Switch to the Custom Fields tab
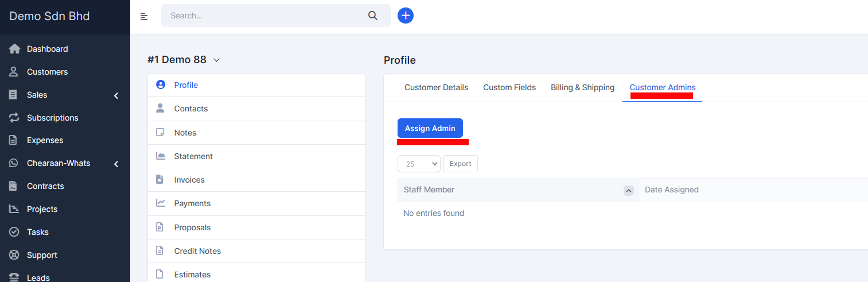Image resolution: width=868 pixels, height=282 pixels. tap(509, 87)
